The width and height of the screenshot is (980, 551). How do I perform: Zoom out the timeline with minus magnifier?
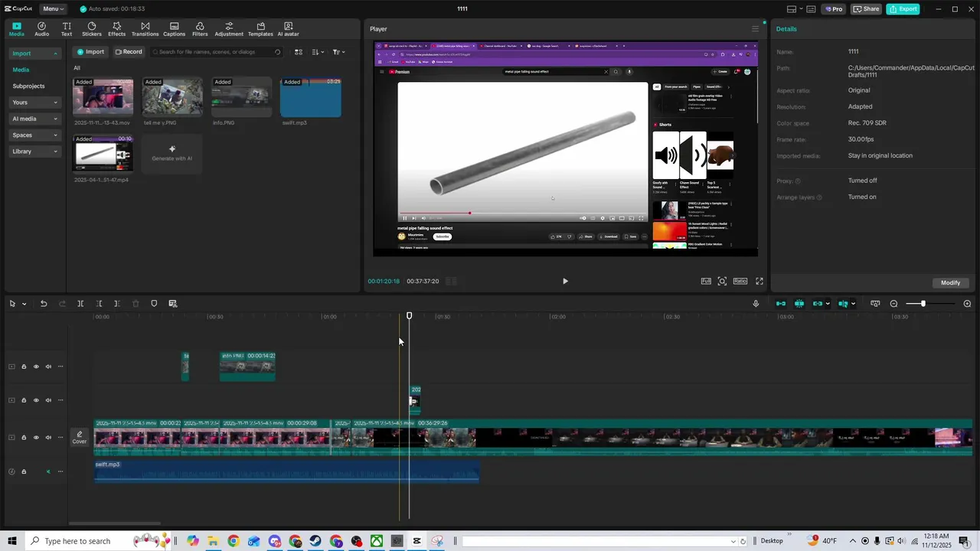(x=893, y=304)
